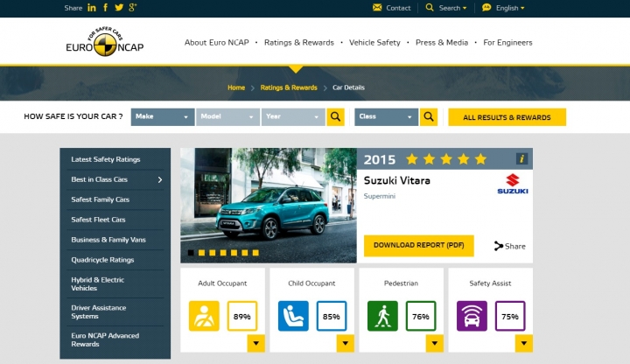Open the Class dropdown
Viewport: 630px width, 364px height.
point(386,117)
